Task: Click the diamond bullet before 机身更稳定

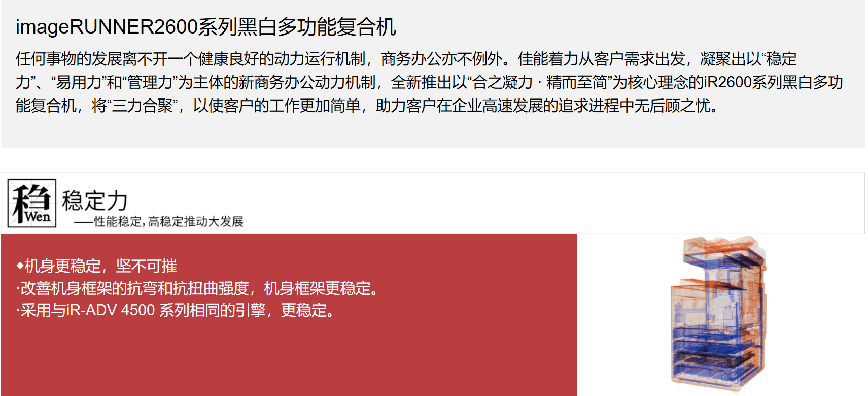Action: [20, 265]
